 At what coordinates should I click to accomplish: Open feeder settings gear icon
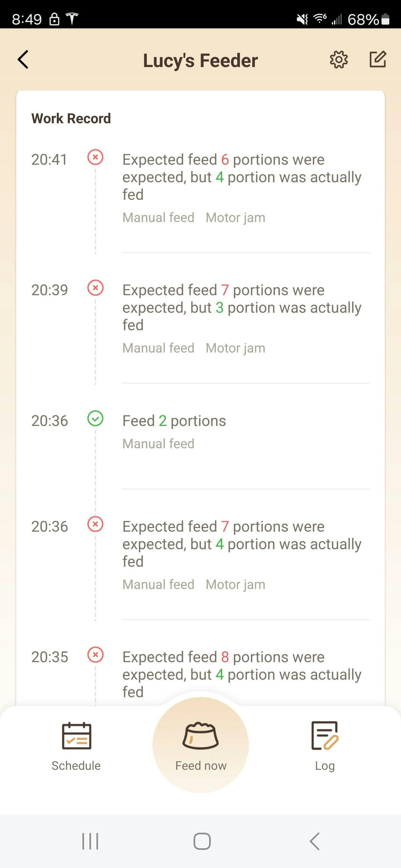tap(339, 60)
